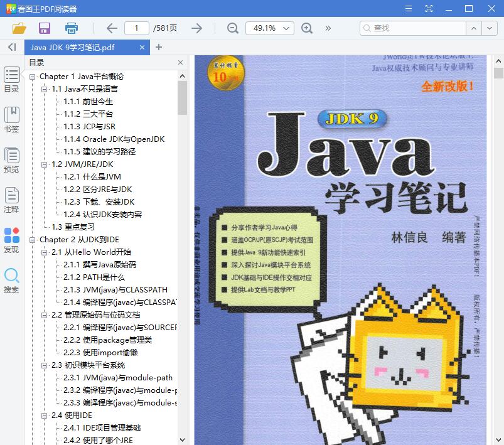Collapse the 2.2 管理原始码与位码文档 node
Screen dimensions: 504x445
tap(44, 315)
